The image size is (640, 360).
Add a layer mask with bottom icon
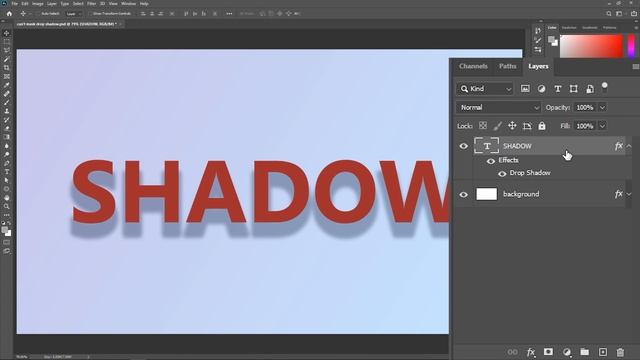(x=548, y=352)
